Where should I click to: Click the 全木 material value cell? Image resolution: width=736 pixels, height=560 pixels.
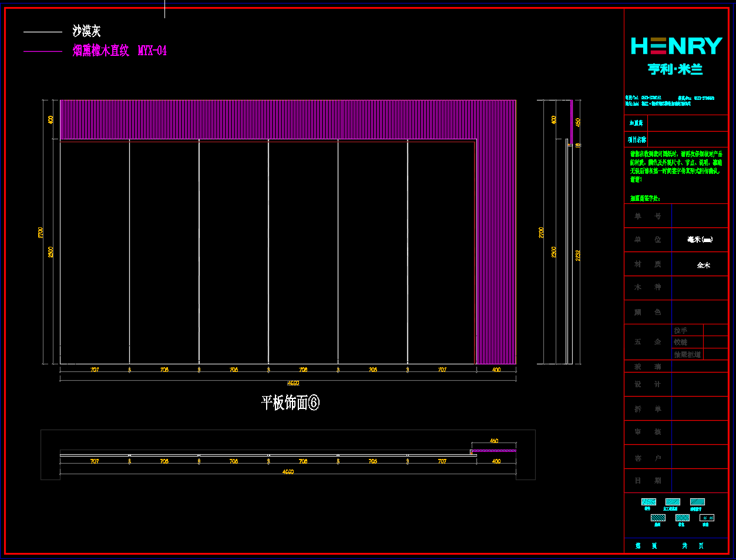coord(703,265)
